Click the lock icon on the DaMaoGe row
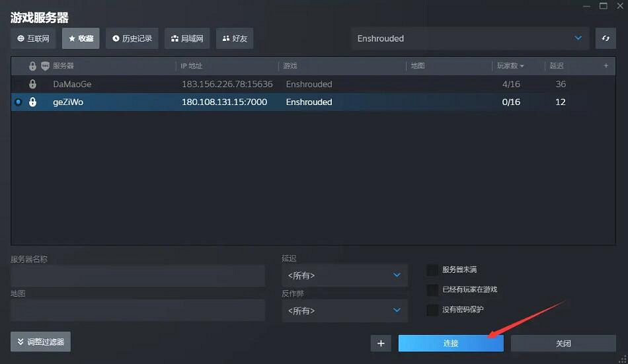 [x=32, y=84]
